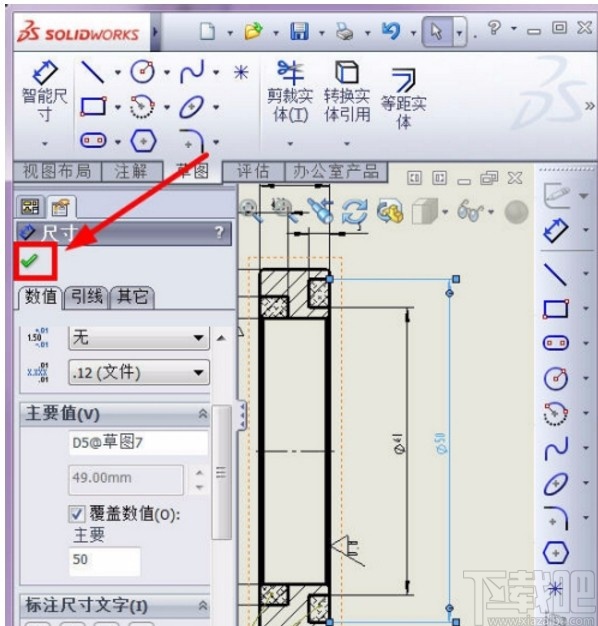Open Display Style cube icon

pyautogui.click(x=424, y=211)
